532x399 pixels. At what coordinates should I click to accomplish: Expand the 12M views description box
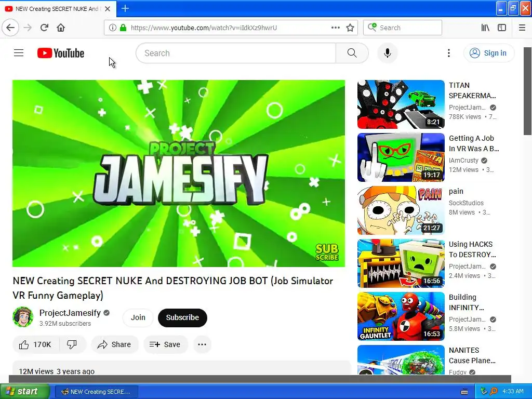tap(181, 368)
